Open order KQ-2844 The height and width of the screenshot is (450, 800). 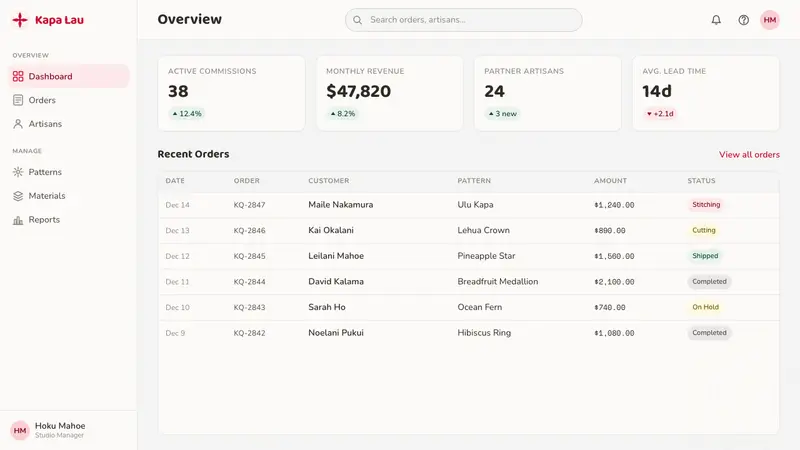click(x=249, y=282)
